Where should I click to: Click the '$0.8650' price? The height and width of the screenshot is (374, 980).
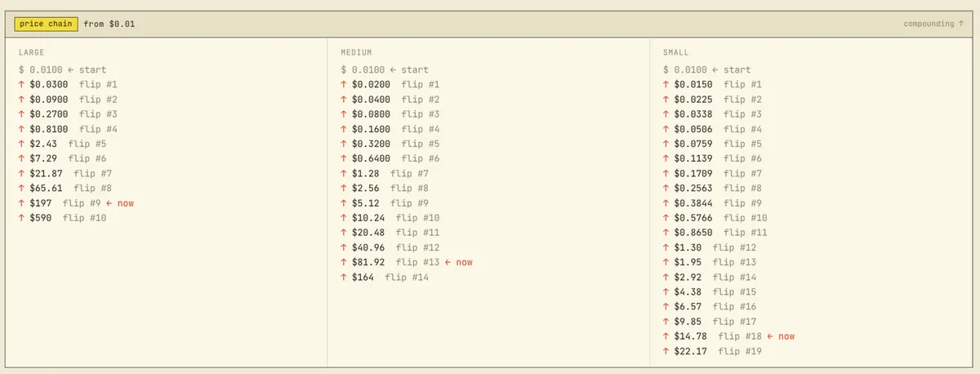(693, 232)
